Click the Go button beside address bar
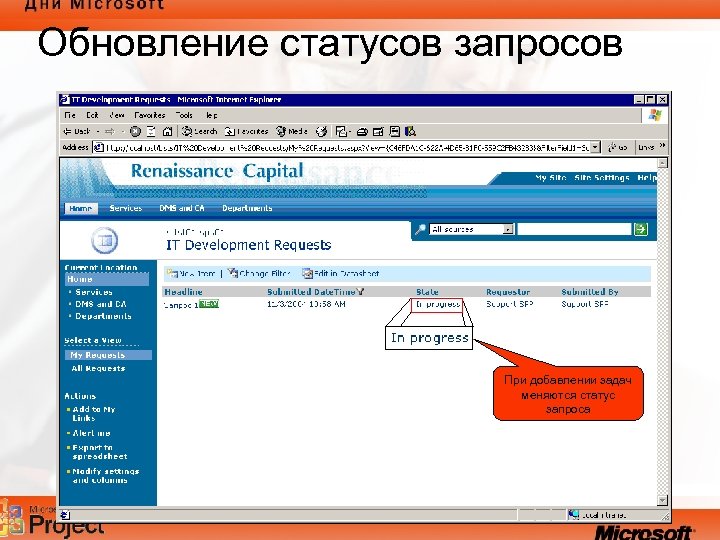 tap(618, 147)
